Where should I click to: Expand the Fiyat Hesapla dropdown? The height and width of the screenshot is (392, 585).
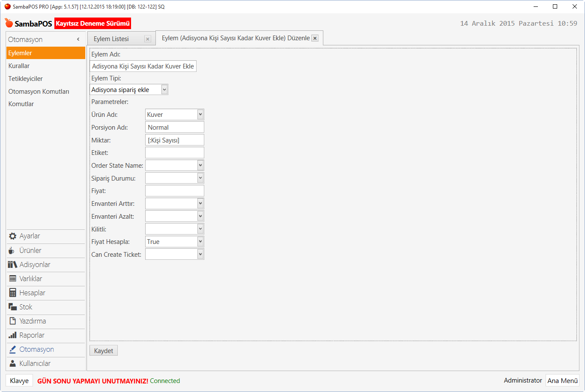(200, 242)
